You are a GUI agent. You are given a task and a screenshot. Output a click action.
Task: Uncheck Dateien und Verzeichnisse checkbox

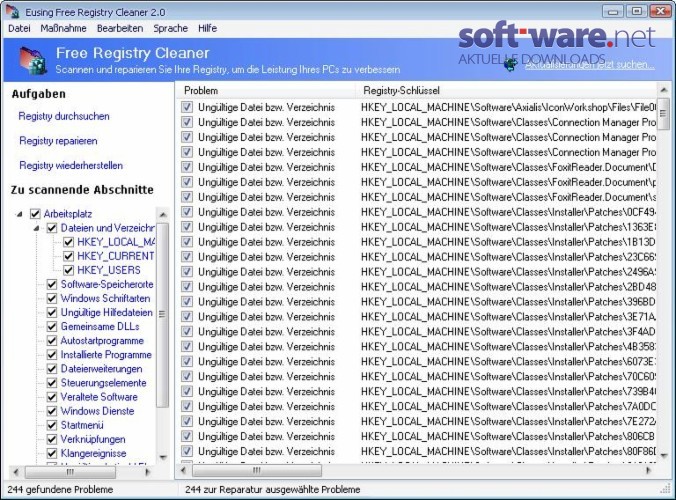click(52, 228)
